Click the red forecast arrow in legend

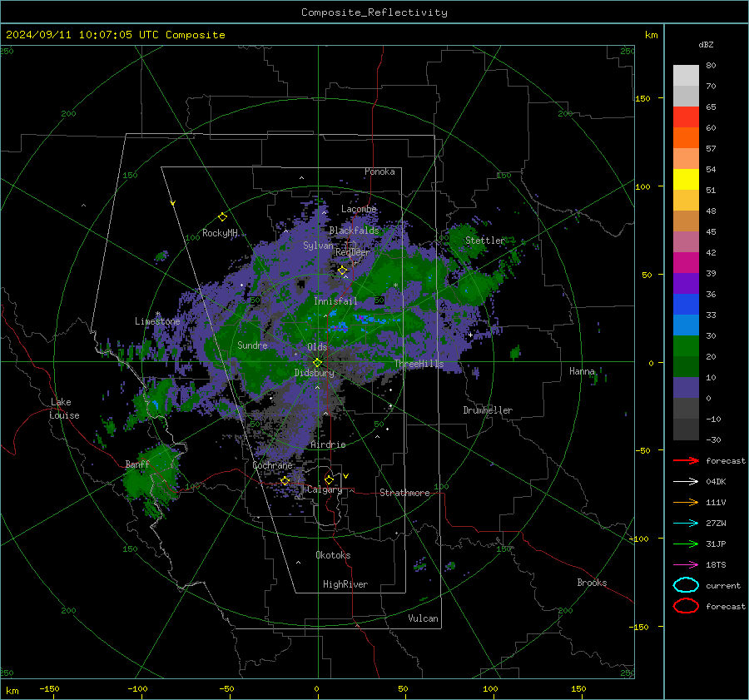tap(686, 460)
